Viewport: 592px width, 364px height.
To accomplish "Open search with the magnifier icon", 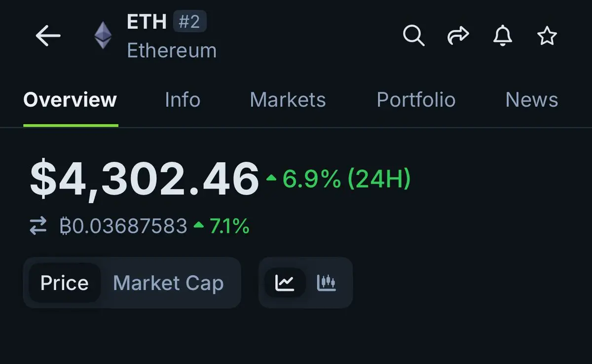I will [413, 36].
